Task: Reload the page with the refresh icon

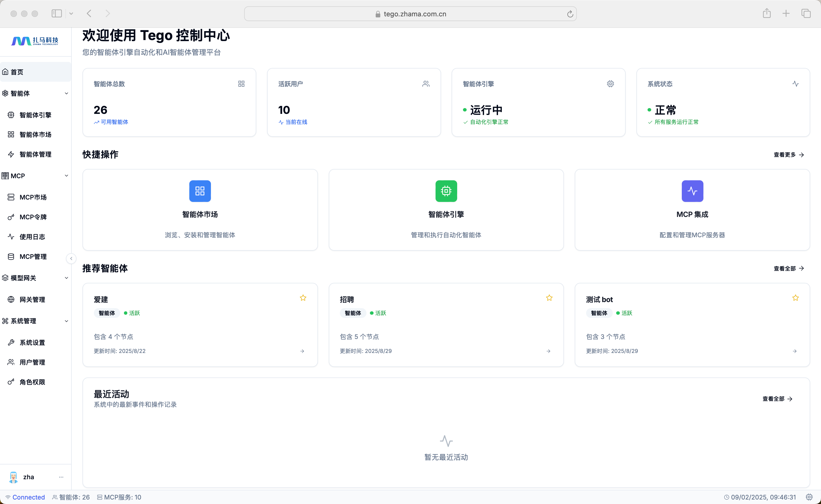Action: pos(570,14)
